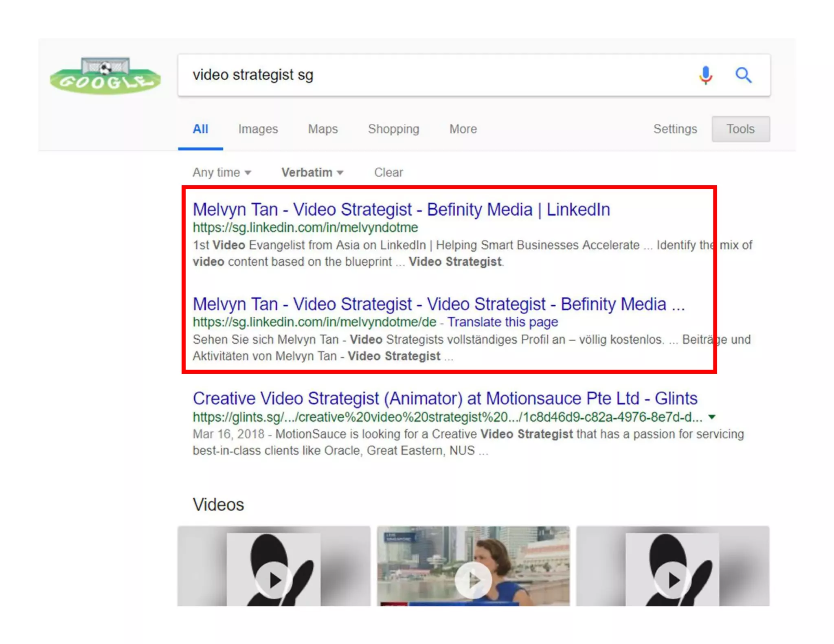Click the Google doodle logo
This screenshot has width=834, height=644.
[x=105, y=76]
